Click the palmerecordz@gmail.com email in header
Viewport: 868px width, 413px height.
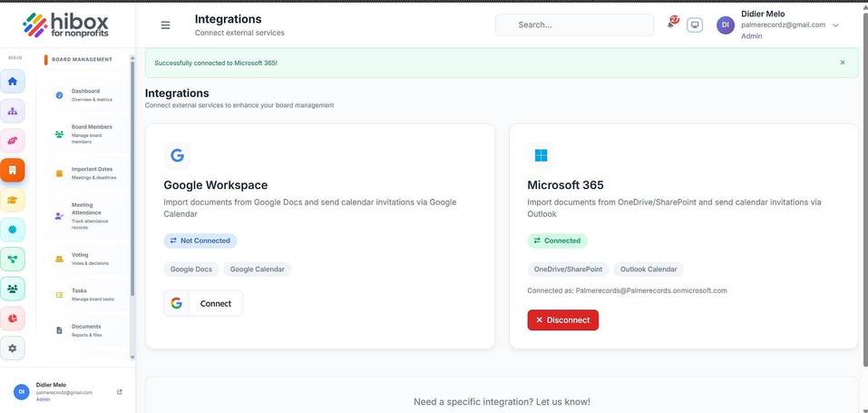coord(784,25)
